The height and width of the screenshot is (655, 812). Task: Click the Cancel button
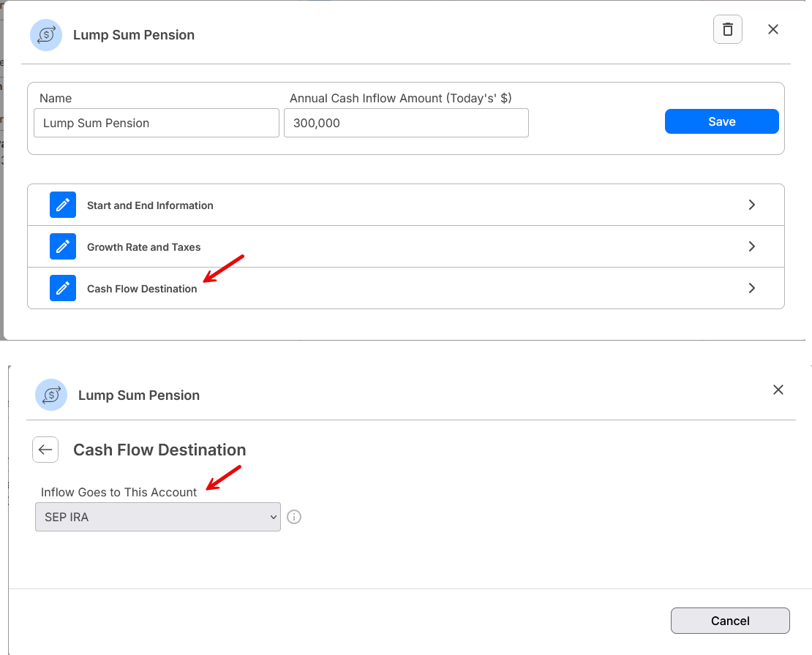point(730,621)
